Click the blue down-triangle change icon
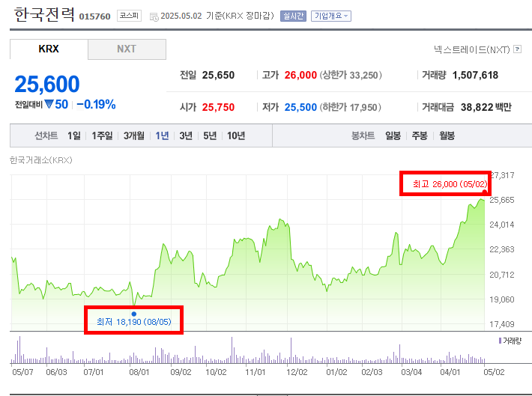 [x=49, y=104]
